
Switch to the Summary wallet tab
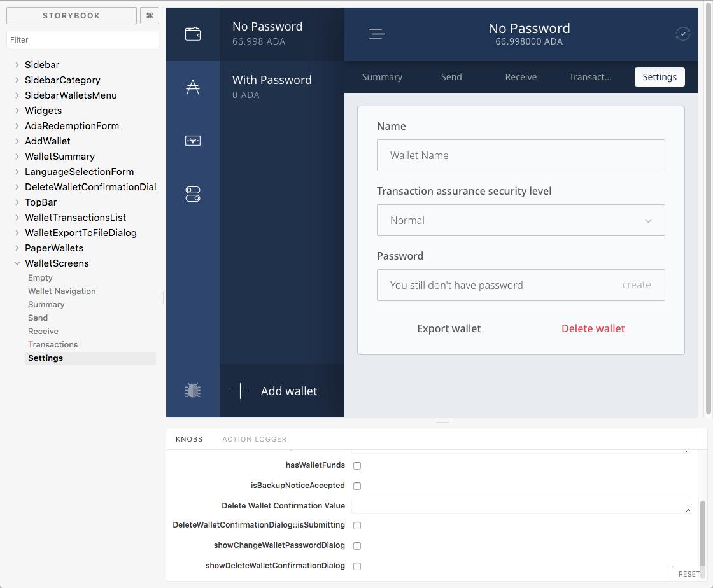[382, 77]
